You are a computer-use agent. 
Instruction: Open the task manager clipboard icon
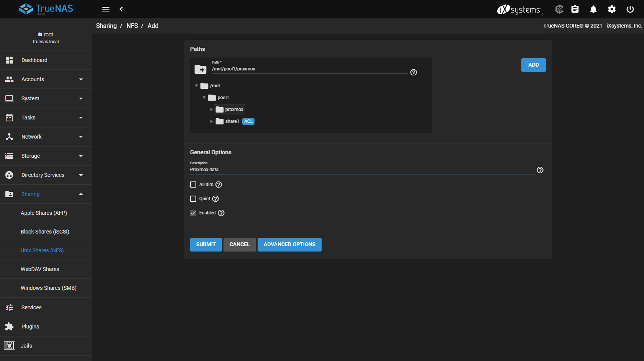click(x=575, y=9)
